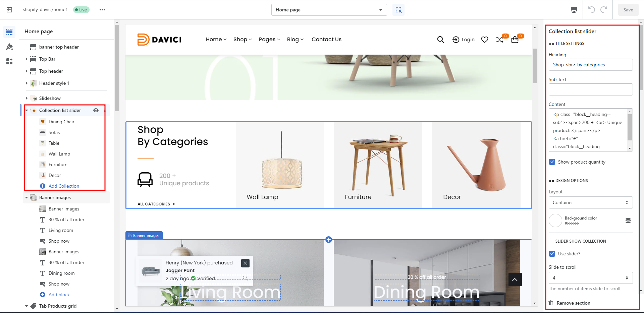Click the Add Collection link

pyautogui.click(x=64, y=186)
